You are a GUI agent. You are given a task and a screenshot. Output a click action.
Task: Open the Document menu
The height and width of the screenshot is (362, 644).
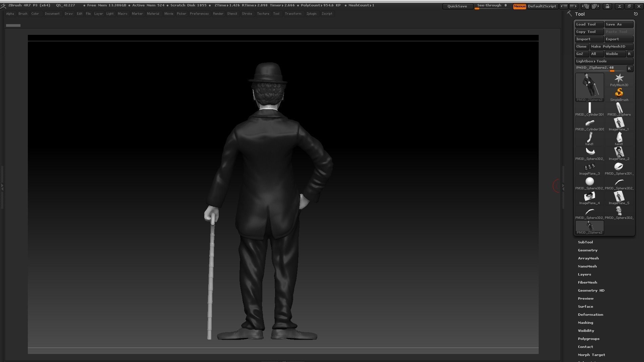click(52, 14)
